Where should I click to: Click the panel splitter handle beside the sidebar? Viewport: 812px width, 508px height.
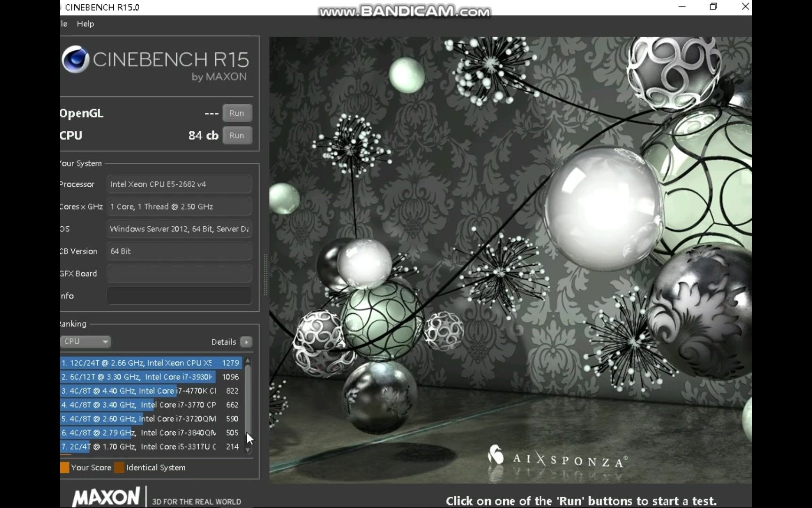pyautogui.click(x=265, y=275)
